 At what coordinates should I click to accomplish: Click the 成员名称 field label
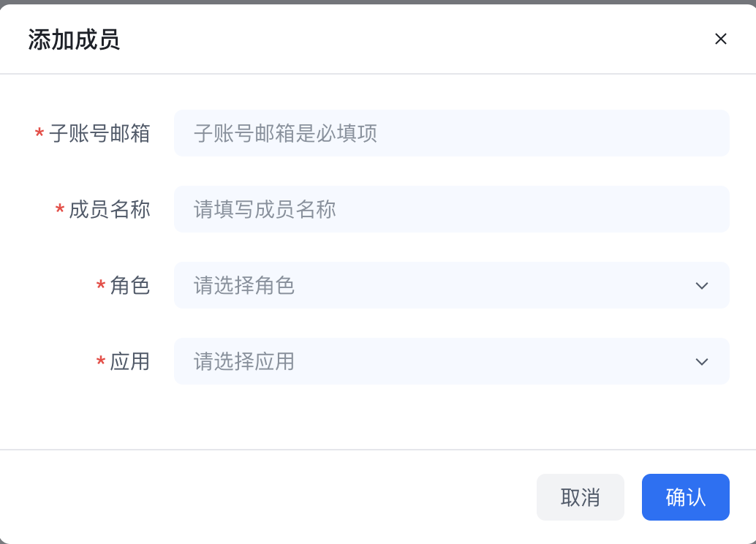tap(110, 210)
